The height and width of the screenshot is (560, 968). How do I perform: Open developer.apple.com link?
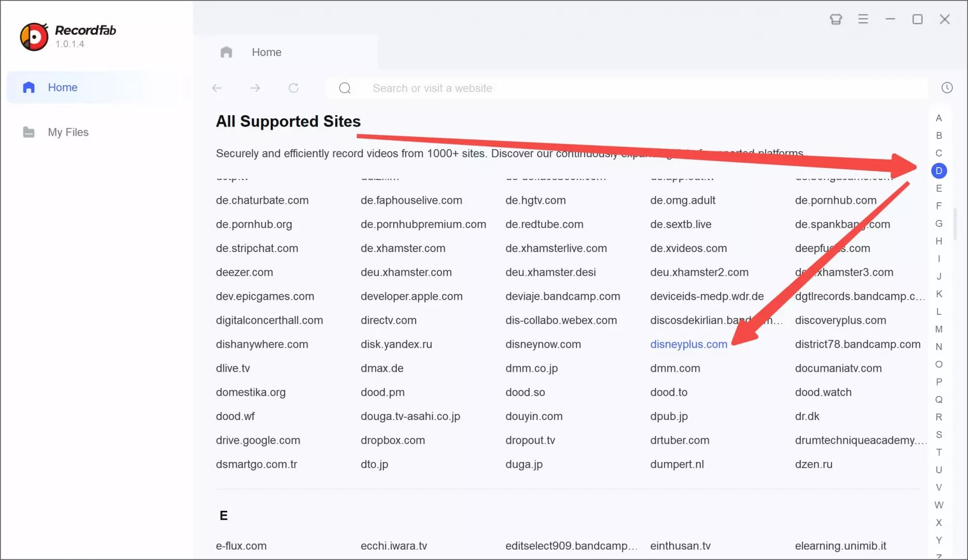(x=411, y=297)
